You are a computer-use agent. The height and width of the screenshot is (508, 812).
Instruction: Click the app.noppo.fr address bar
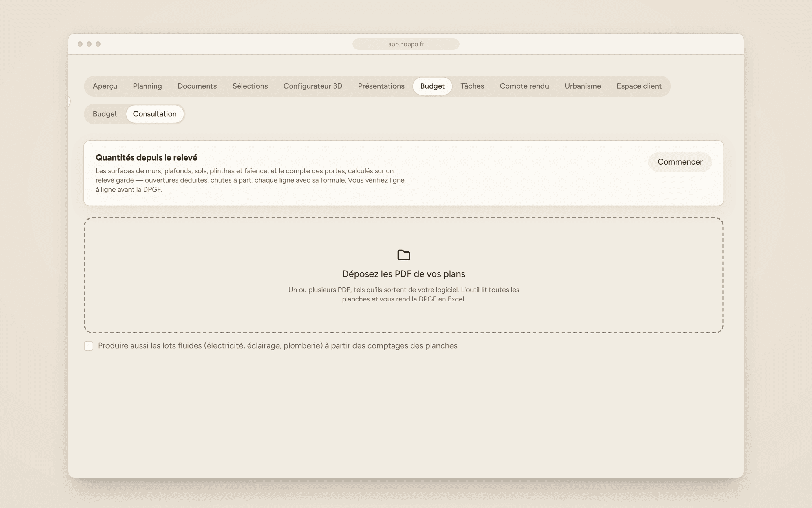[406, 44]
